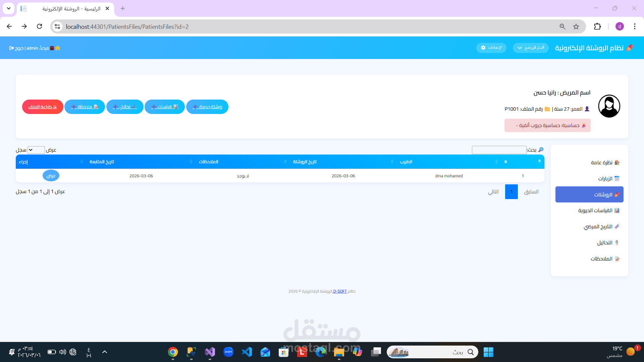Expand the أقسام البرنامج dropdown menu
The height and width of the screenshot is (362, 644).
(x=531, y=48)
